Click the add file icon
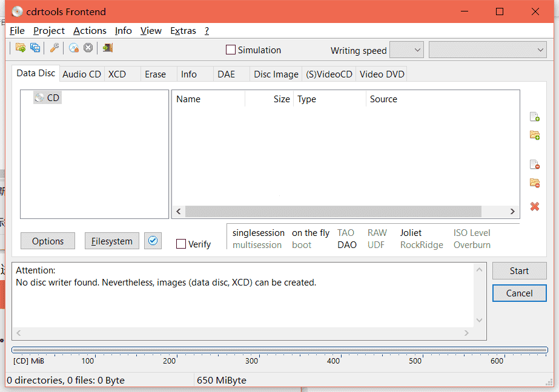This screenshot has width=559, height=392. tap(534, 117)
